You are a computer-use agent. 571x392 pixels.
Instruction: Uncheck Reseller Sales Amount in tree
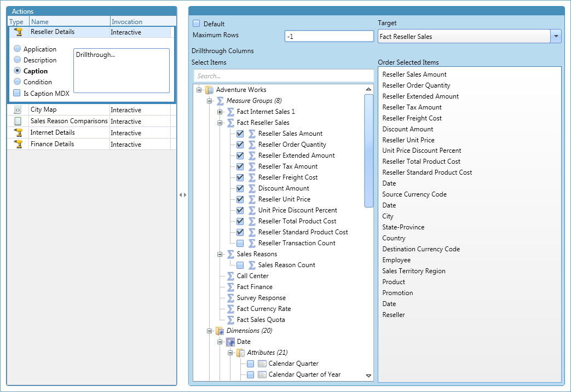point(240,134)
